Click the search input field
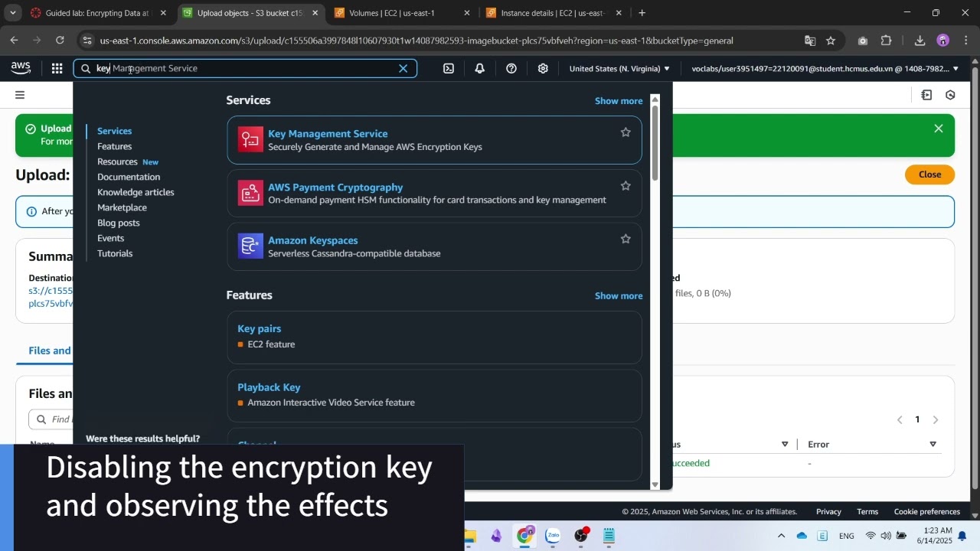980x551 pixels. (245, 68)
